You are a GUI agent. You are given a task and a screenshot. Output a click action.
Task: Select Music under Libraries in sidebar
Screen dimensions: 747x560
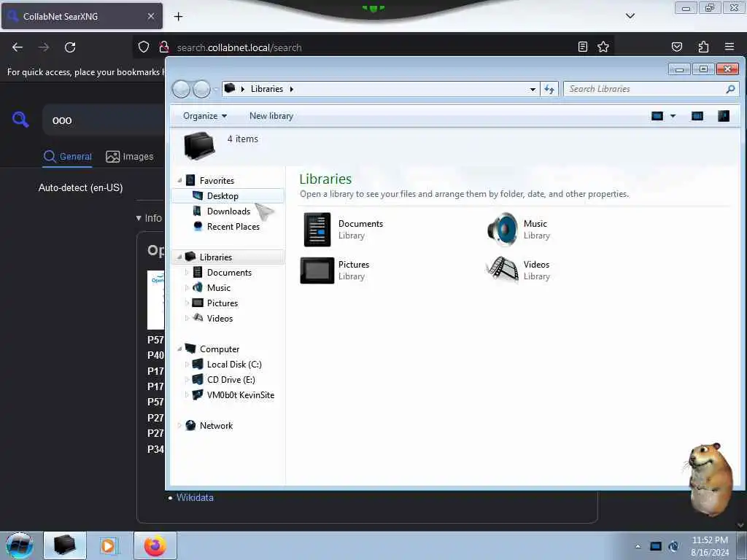click(x=218, y=287)
